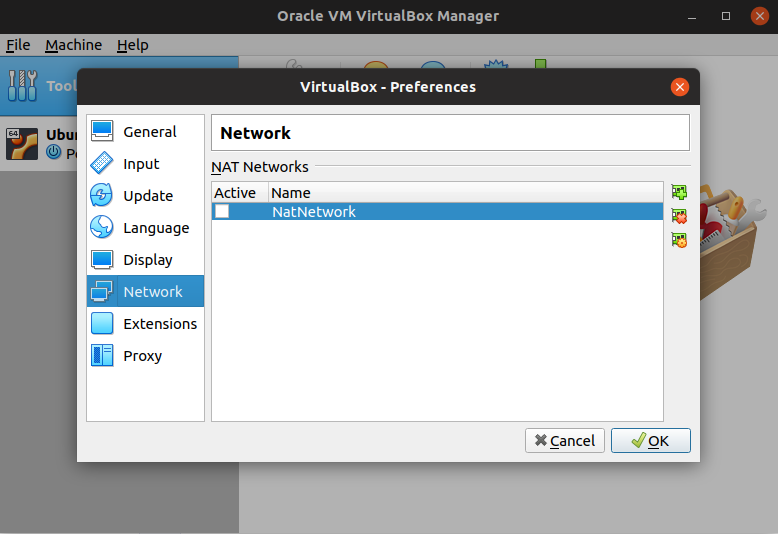
Task: Confirm preferences with OK
Action: [650, 441]
